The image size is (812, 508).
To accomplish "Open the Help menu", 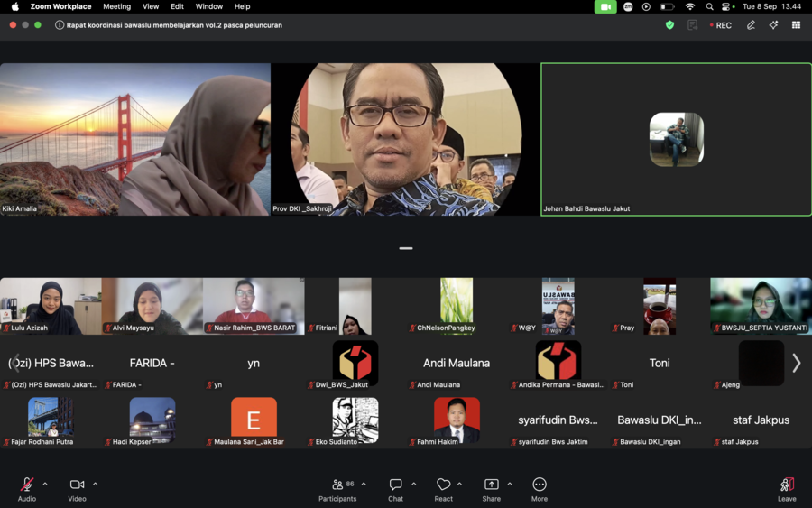I will click(242, 6).
